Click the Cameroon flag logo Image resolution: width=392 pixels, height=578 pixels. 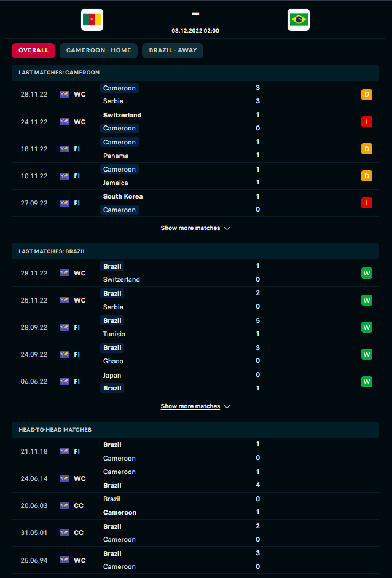[x=92, y=20]
